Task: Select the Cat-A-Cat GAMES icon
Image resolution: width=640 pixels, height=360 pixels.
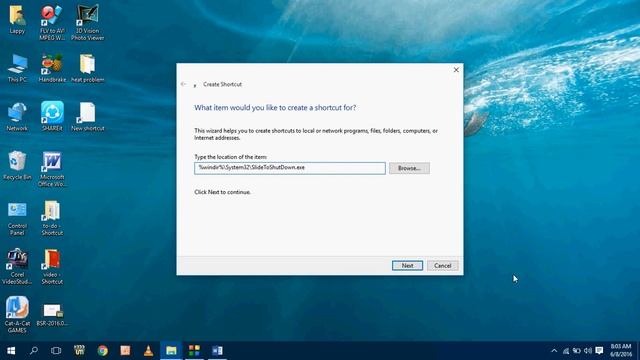Action: pyautogui.click(x=17, y=315)
